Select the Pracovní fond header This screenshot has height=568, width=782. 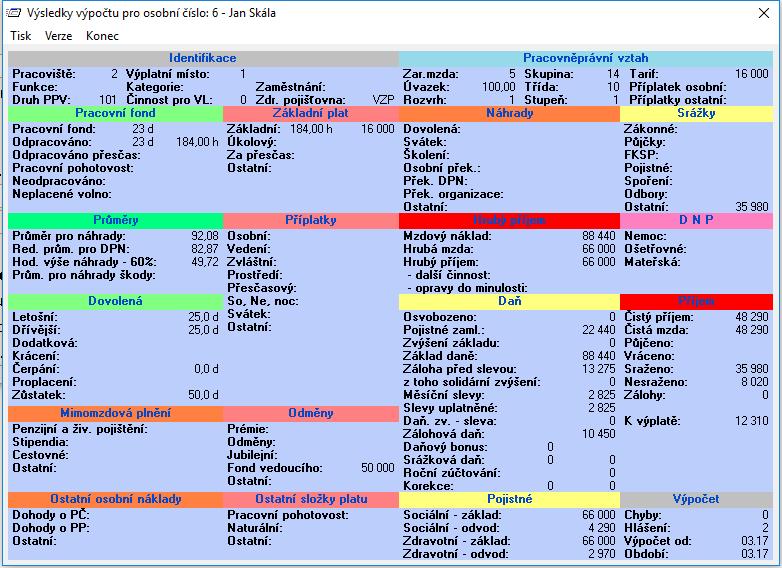click(x=115, y=113)
